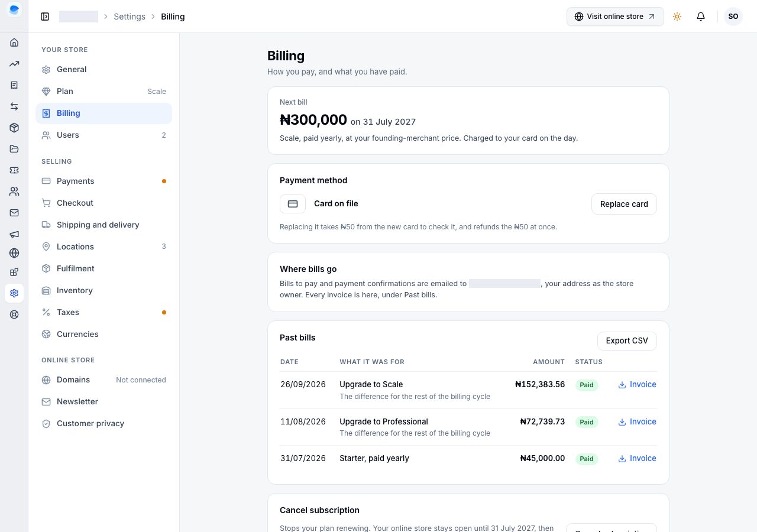Image resolution: width=757 pixels, height=532 pixels.
Task: Open the Users settings page
Action: point(103,135)
